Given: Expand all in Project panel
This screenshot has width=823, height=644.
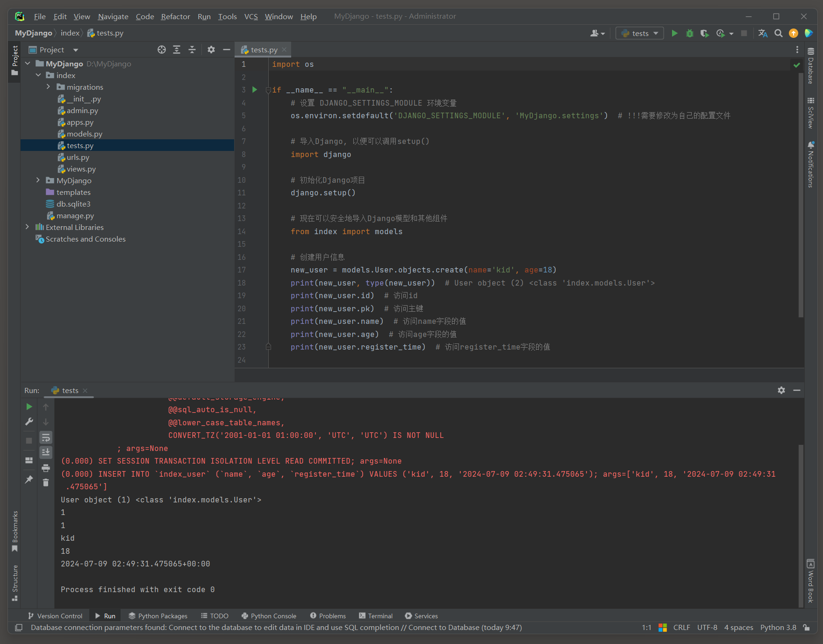Looking at the screenshot, I should [x=177, y=50].
